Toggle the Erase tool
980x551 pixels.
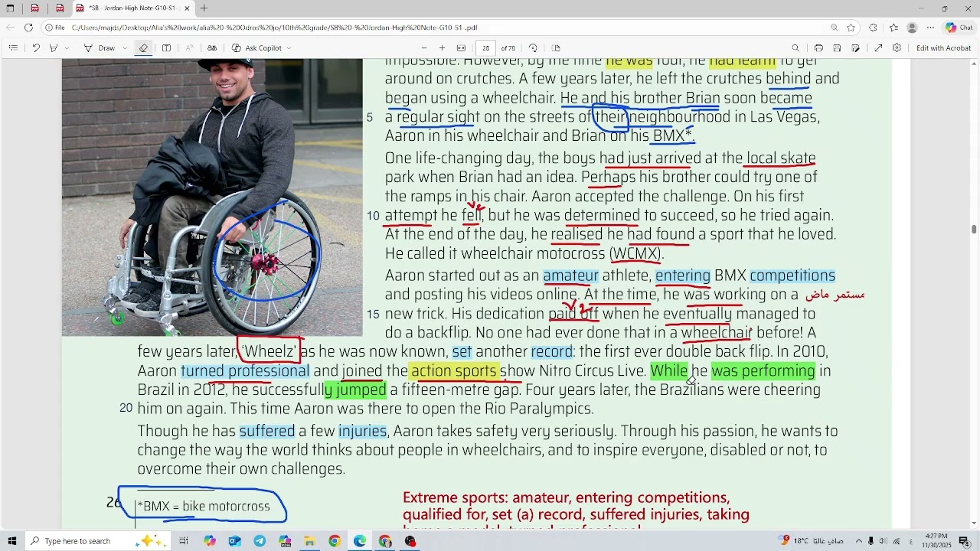(x=143, y=47)
